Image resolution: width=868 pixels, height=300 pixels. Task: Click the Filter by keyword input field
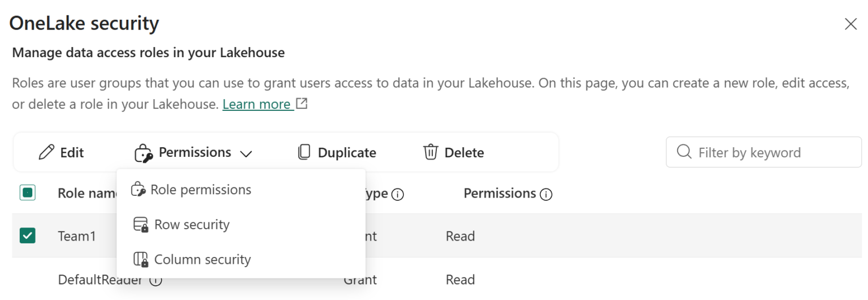[763, 152]
